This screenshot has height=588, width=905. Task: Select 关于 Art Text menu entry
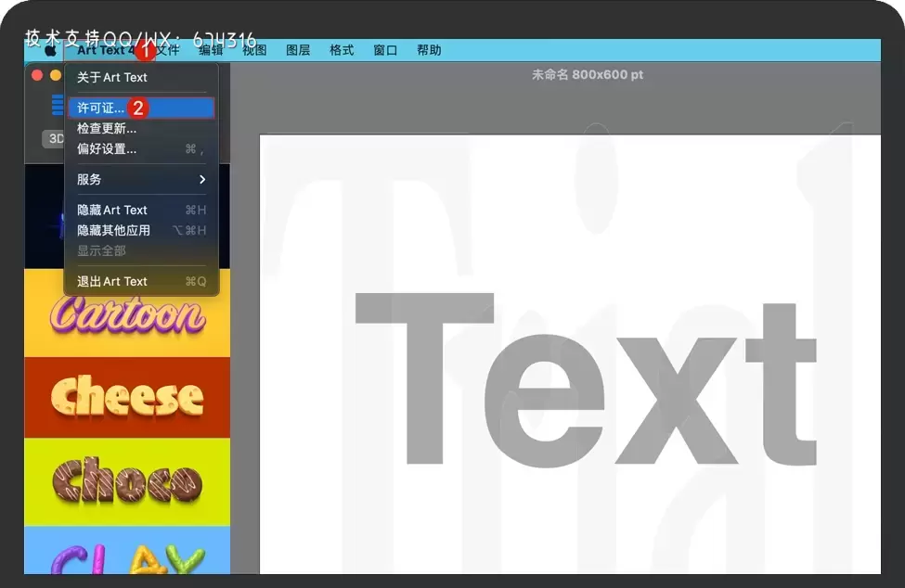point(112,78)
